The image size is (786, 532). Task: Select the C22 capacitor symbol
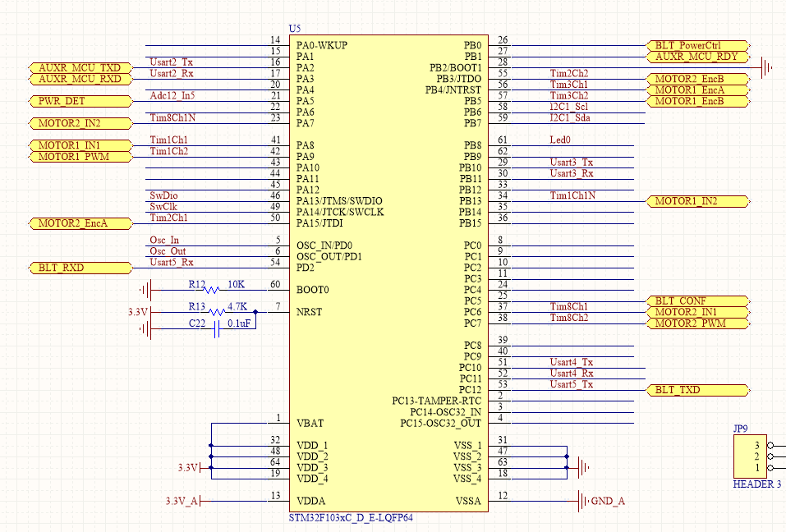click(217, 329)
